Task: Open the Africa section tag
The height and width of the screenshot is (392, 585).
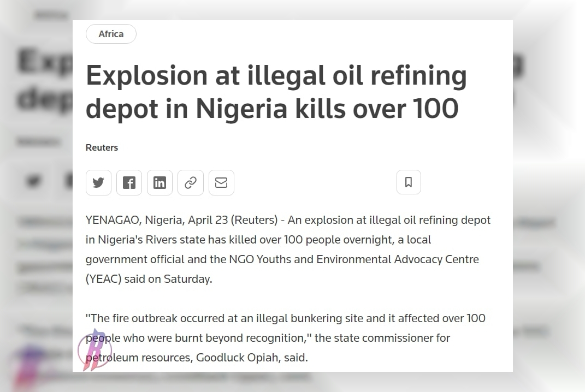Action: pos(111,34)
